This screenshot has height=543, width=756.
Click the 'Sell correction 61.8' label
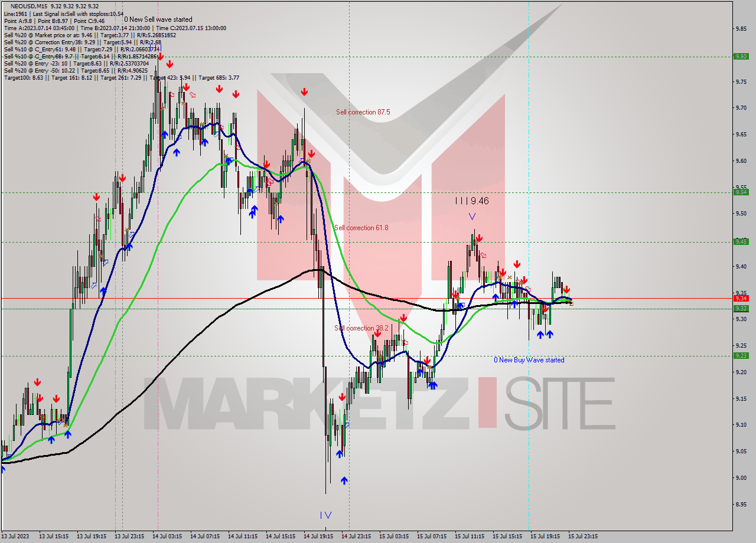click(x=361, y=228)
